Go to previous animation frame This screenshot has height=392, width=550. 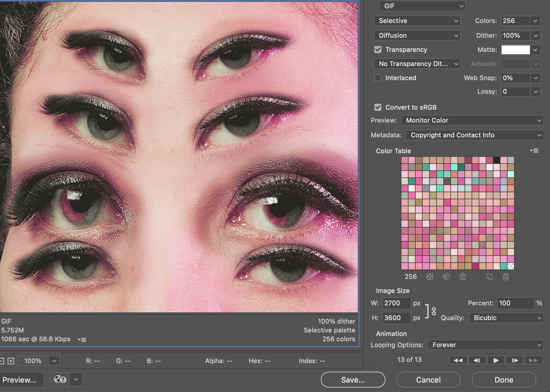click(477, 360)
